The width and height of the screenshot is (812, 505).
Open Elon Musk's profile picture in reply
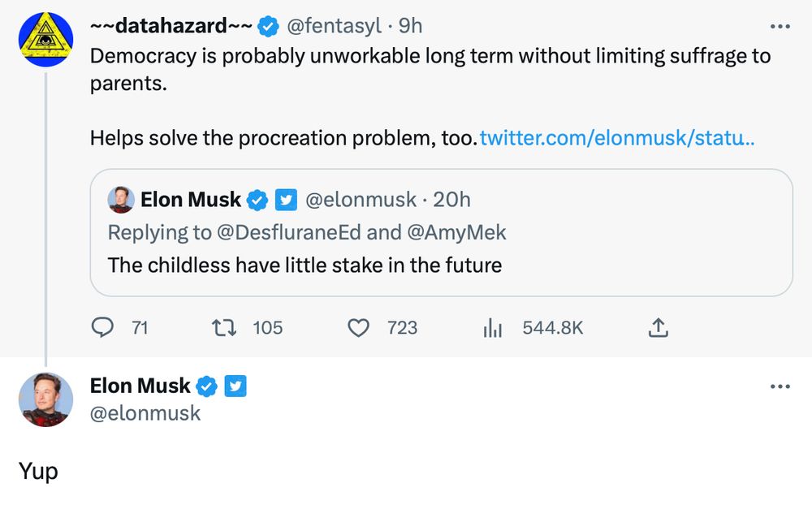(x=45, y=399)
